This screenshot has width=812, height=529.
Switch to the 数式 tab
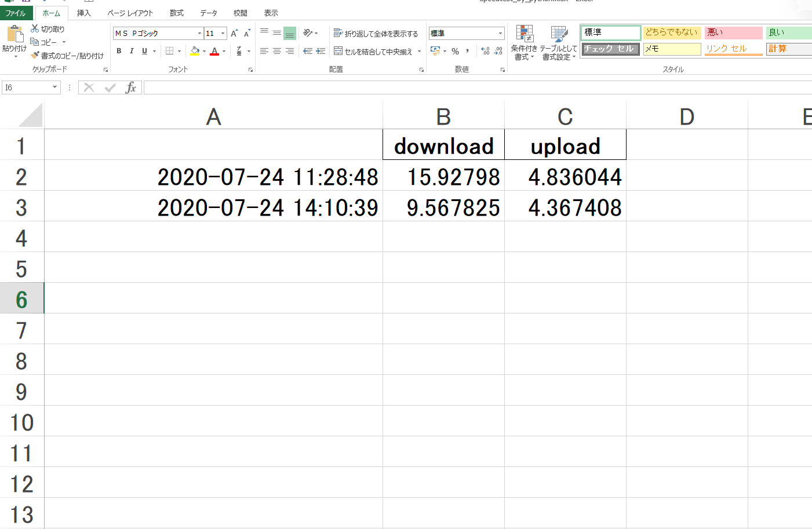[177, 13]
